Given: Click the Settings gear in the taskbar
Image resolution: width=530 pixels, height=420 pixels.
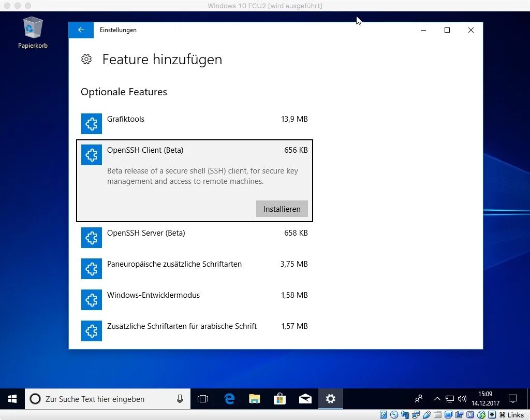Looking at the screenshot, I should tap(331, 399).
